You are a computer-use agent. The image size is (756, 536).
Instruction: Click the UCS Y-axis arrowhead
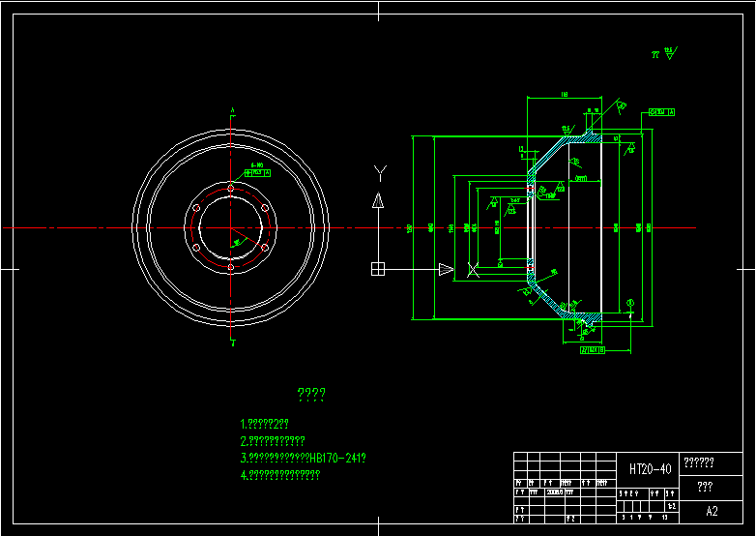pyautogui.click(x=378, y=200)
